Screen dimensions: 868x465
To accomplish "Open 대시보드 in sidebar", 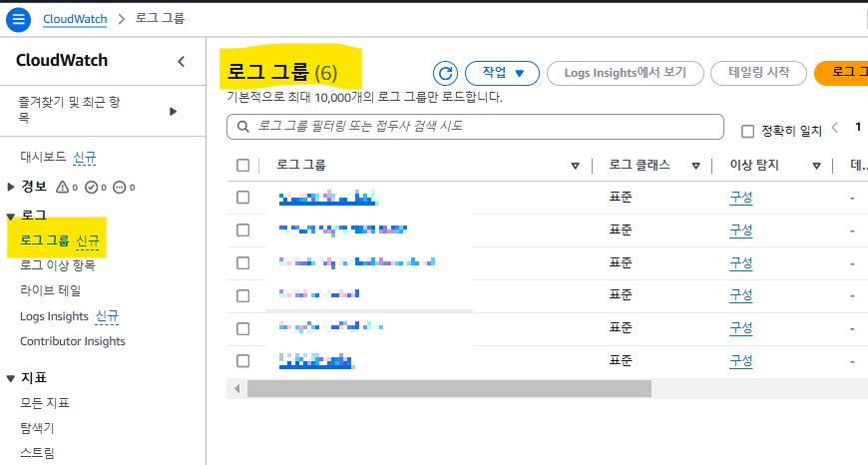I will (43, 157).
